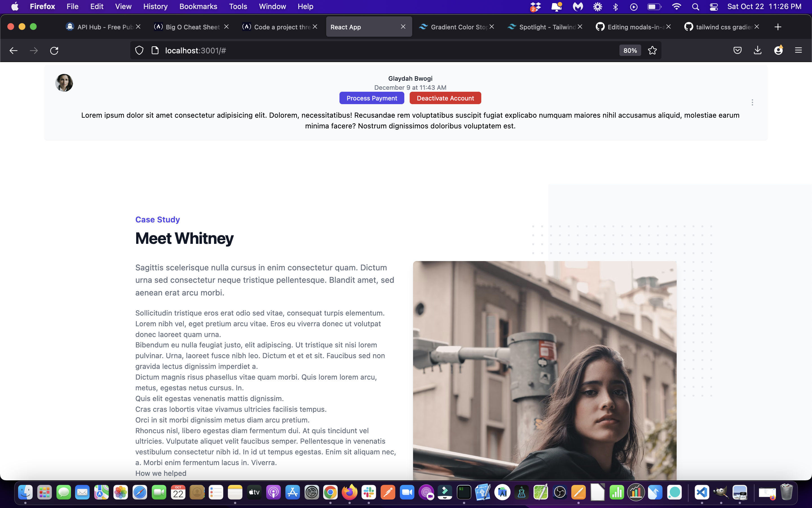Reload the localhost page
812x508 pixels.
pyautogui.click(x=54, y=51)
